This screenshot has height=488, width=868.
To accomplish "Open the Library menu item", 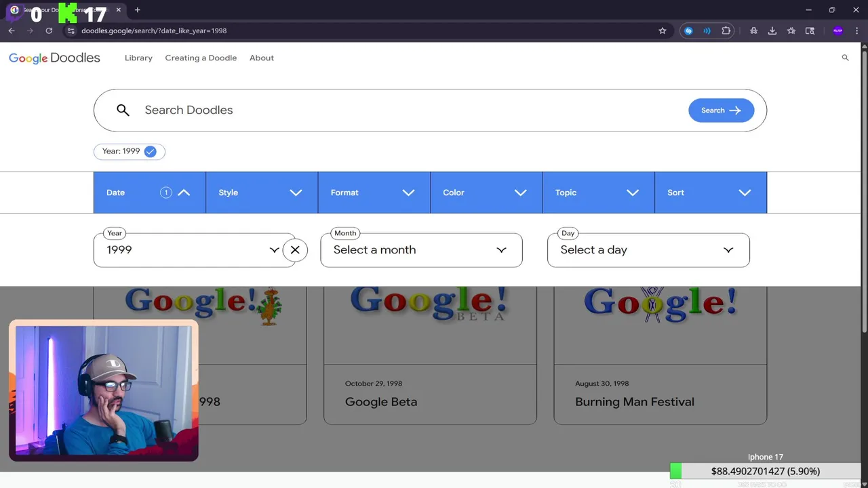I will [x=138, y=58].
